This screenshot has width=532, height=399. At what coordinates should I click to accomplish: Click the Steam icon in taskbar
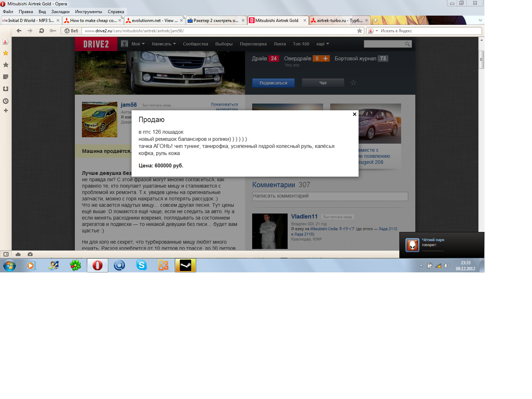point(185,265)
